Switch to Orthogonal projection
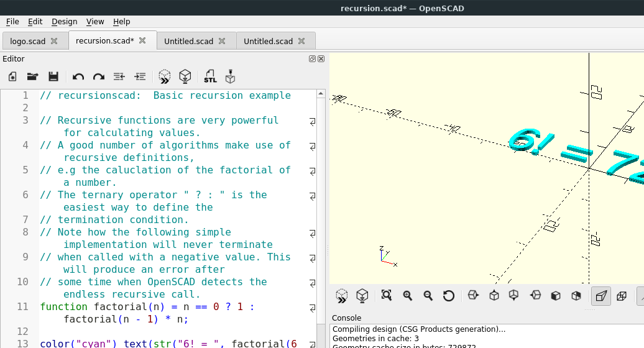Viewport: 644px width, 348px height. (621, 296)
